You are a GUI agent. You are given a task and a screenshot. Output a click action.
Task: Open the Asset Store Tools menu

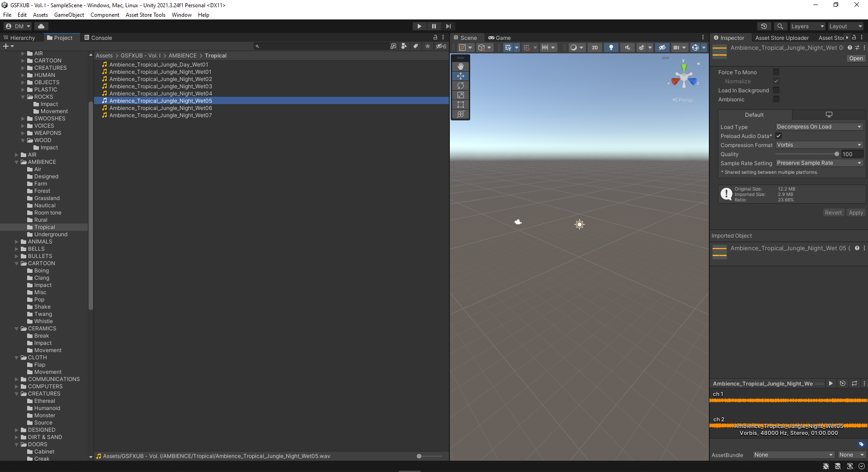point(146,15)
